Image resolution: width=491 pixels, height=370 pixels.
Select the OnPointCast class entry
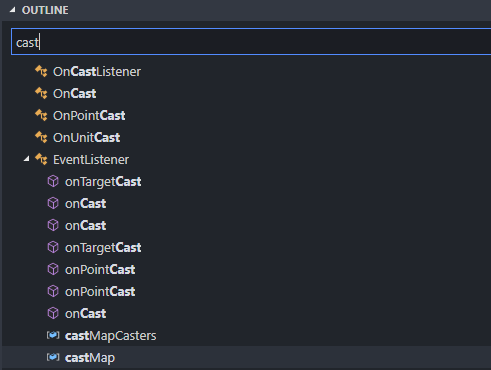point(89,116)
